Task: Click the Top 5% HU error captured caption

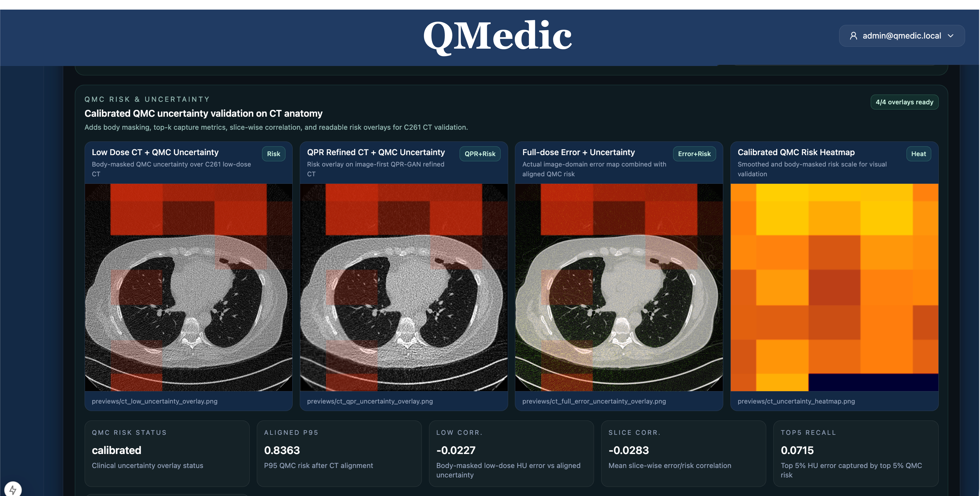Action: tap(851, 470)
